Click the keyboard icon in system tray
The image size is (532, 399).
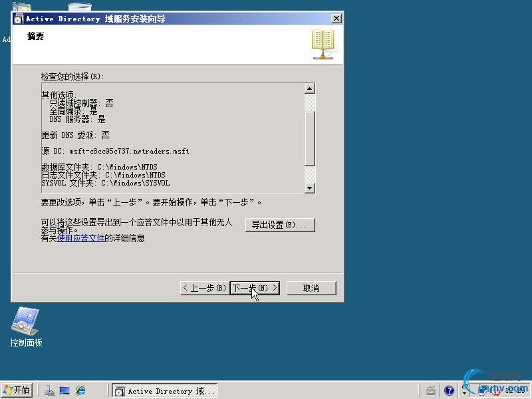(x=431, y=391)
